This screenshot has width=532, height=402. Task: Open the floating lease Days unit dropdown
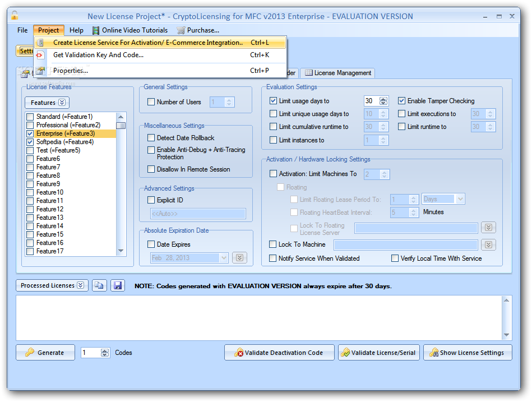[460, 199]
